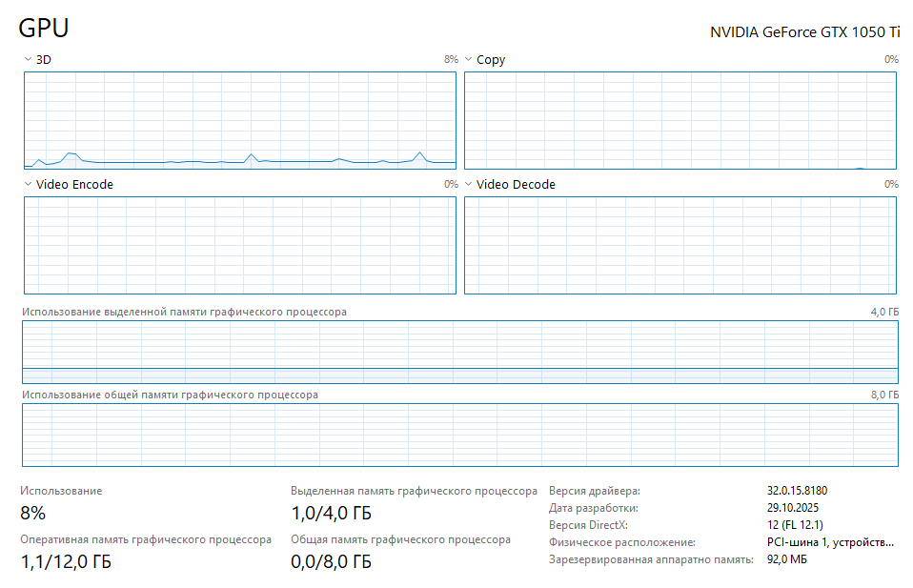The height and width of the screenshot is (588, 913).
Task: Click the driver date 29.10.2025
Action: (793, 508)
